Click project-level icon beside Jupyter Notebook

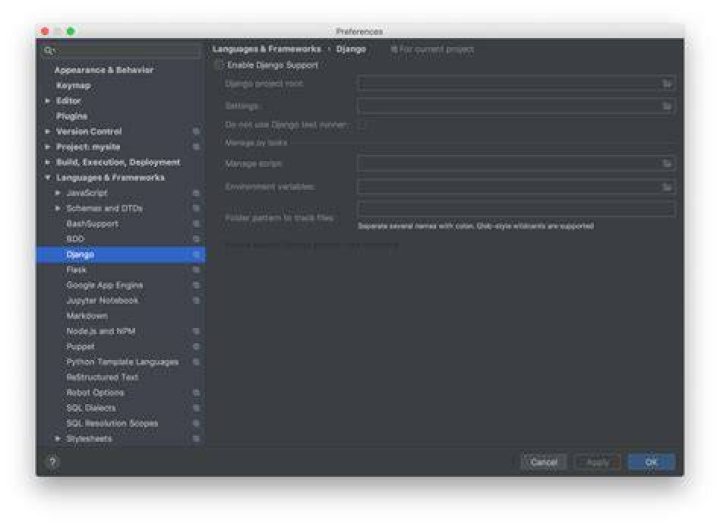point(196,301)
